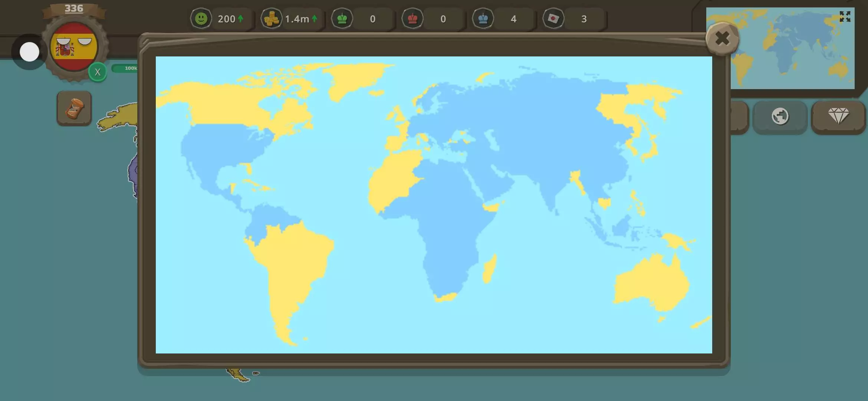
Task: Close the large world map popup
Action: [722, 38]
